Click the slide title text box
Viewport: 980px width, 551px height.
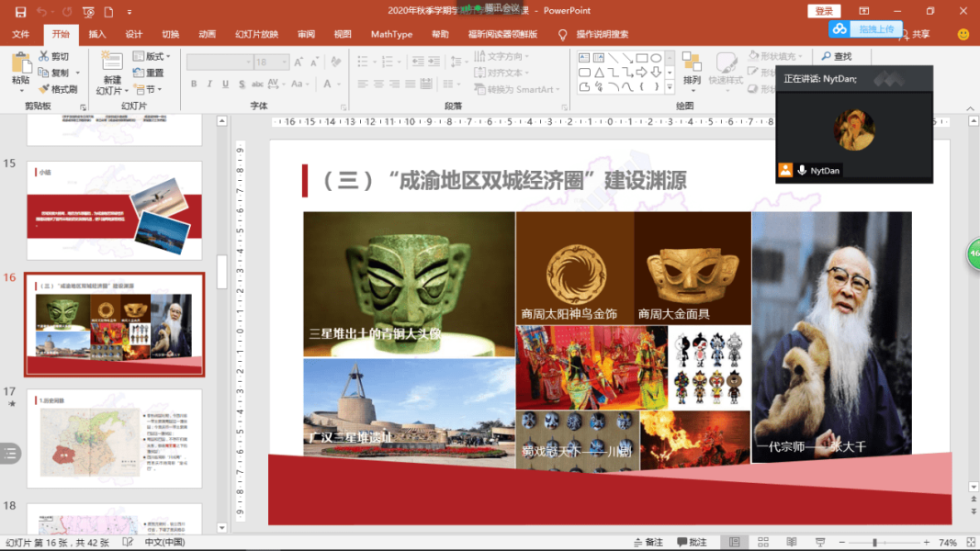pyautogui.click(x=504, y=181)
